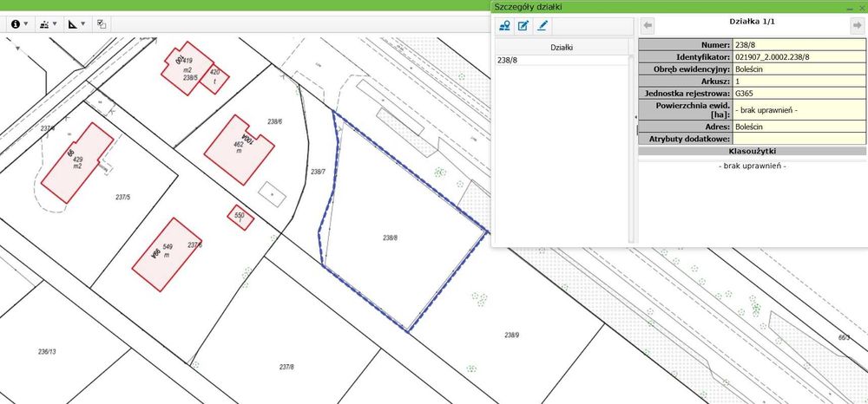Viewport: 868px width, 404px height.
Task: Click red building numbered 429 on map
Action: coord(77,162)
